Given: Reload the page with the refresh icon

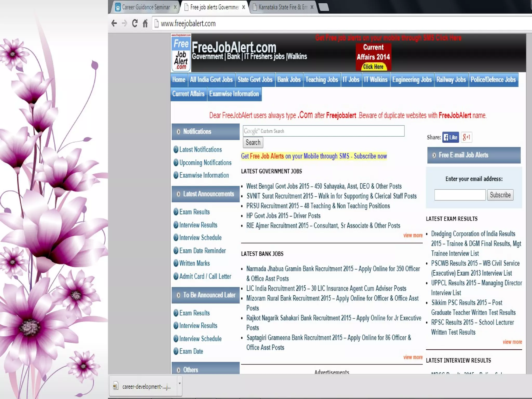Looking at the screenshot, I should [135, 23].
